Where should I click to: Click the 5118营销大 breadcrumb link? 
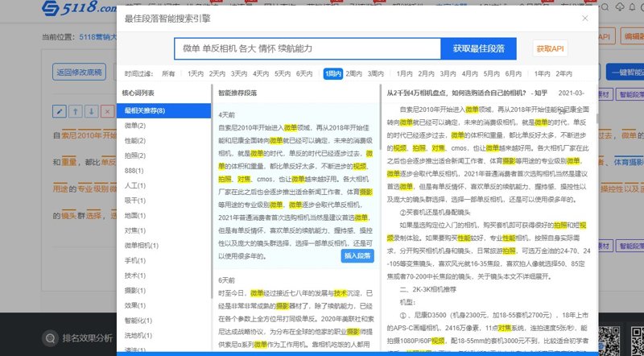click(x=97, y=37)
